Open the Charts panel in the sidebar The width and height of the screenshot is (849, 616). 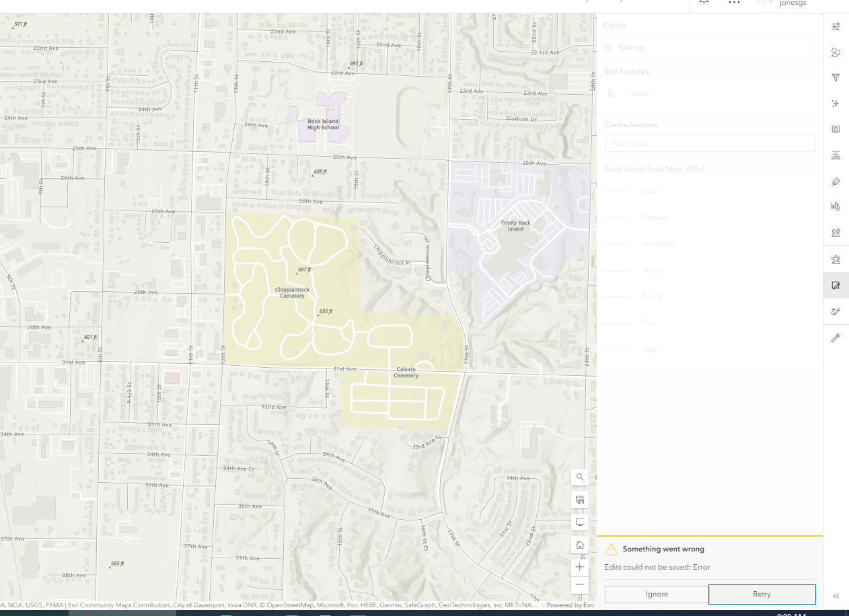click(x=836, y=207)
